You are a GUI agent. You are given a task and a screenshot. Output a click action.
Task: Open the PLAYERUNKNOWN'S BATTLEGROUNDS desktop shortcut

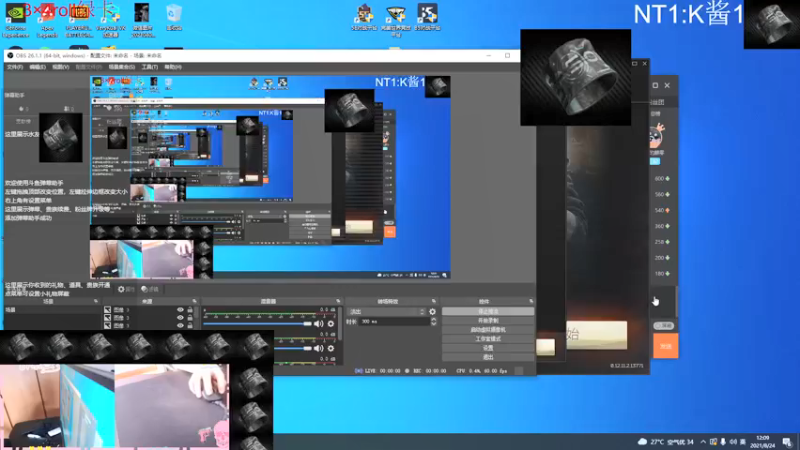(79, 20)
